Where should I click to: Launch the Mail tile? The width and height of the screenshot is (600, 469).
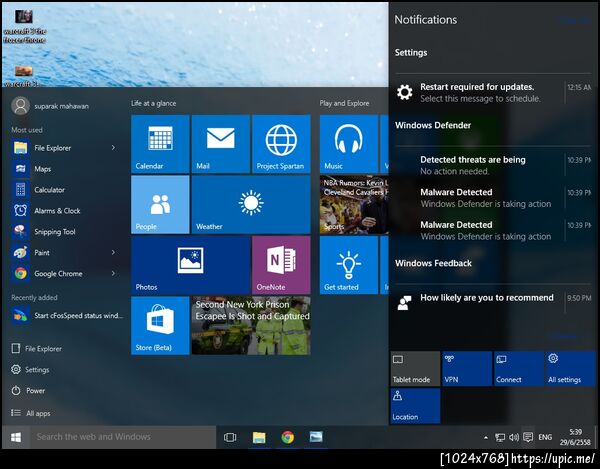pos(220,144)
